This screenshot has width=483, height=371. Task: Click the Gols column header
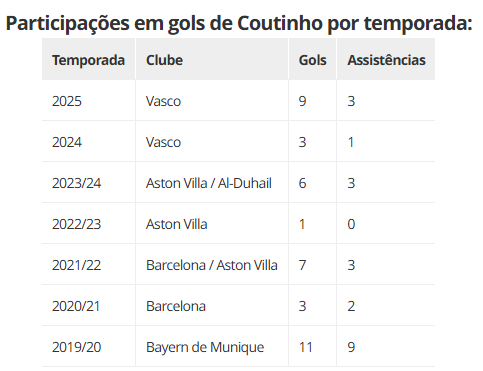312,60
